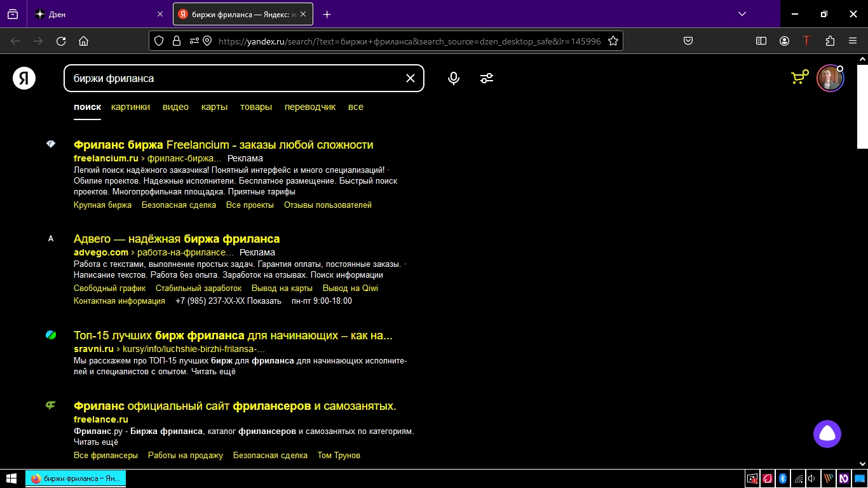Screen dimensions: 868x488
Task: Switch to the Дзен tab
Action: pos(98,14)
